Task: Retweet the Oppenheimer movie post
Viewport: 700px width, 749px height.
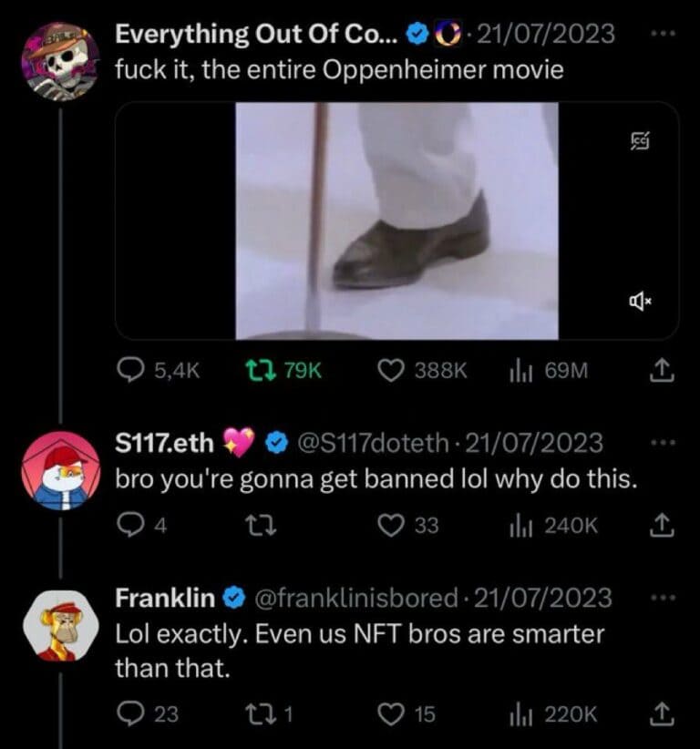Action: 260,370
